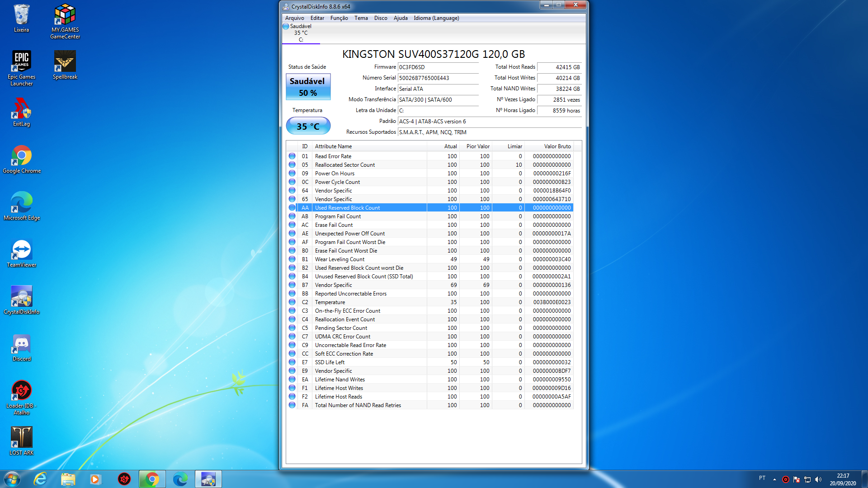Open Loader-IDB Atalho desktop icon

coord(21,397)
